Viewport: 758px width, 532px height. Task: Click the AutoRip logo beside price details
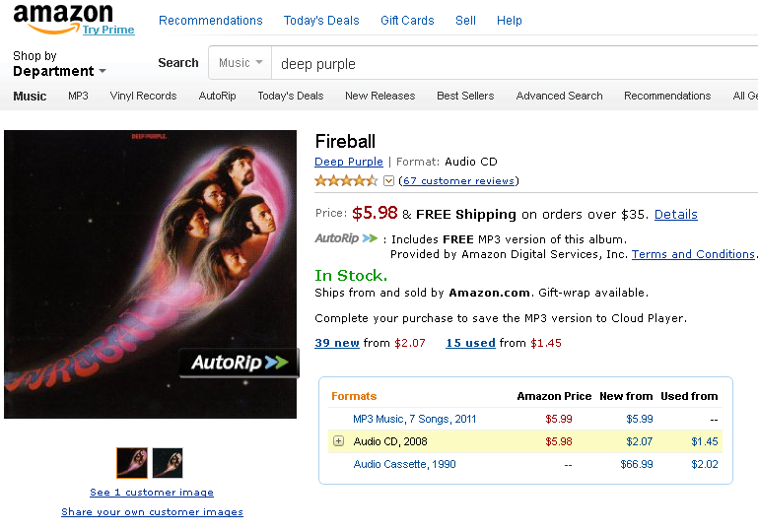346,238
